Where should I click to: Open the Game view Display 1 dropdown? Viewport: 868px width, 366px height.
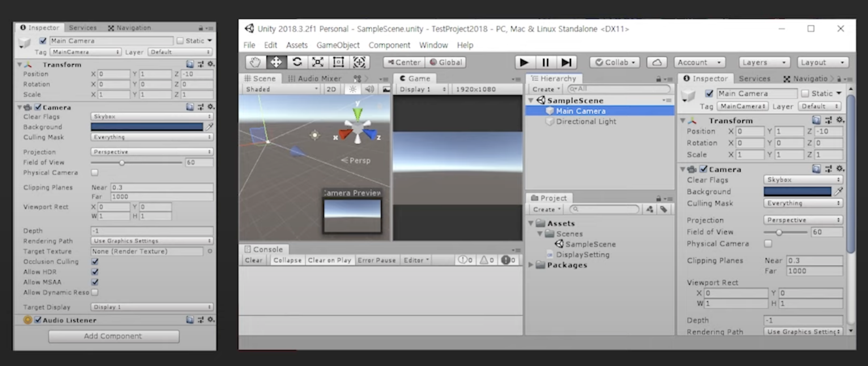(423, 89)
